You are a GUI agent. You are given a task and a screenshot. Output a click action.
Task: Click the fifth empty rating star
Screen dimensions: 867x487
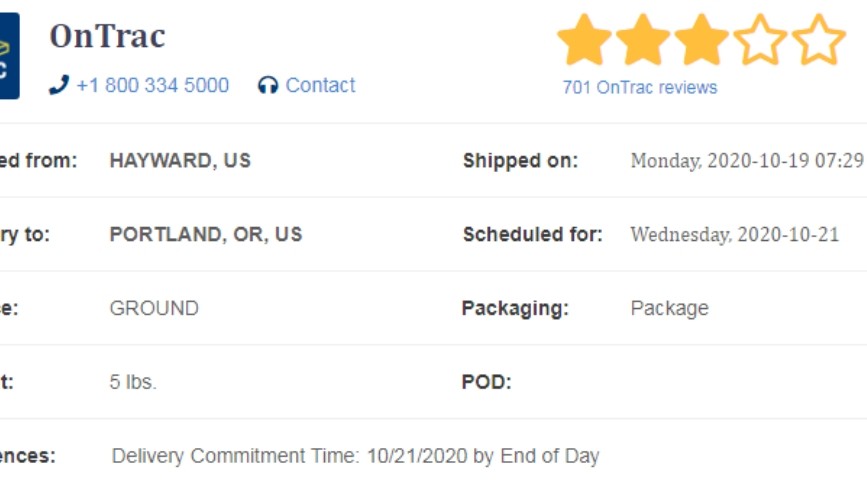tap(819, 40)
